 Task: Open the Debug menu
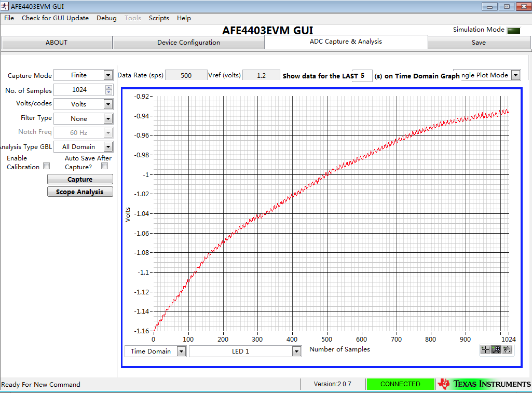106,18
